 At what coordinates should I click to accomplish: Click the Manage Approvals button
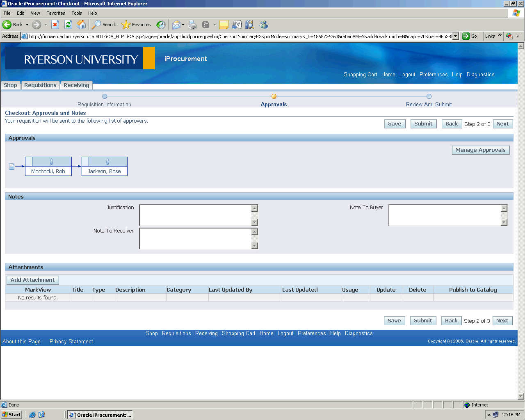click(480, 150)
